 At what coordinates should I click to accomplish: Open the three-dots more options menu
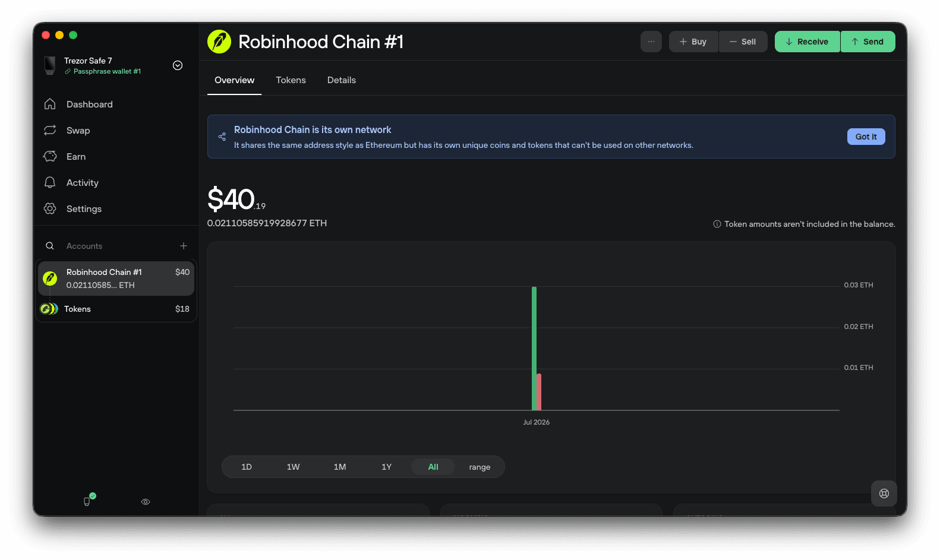click(651, 42)
